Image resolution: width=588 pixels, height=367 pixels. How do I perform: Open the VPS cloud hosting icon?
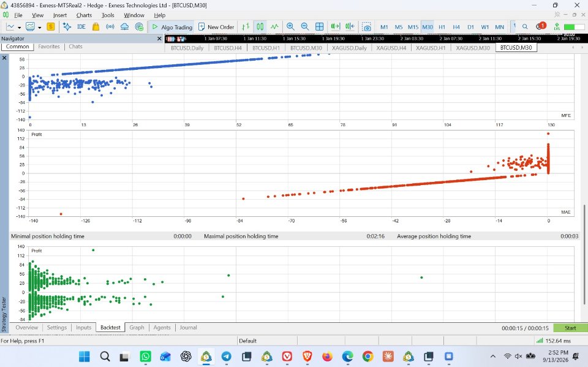click(124, 26)
